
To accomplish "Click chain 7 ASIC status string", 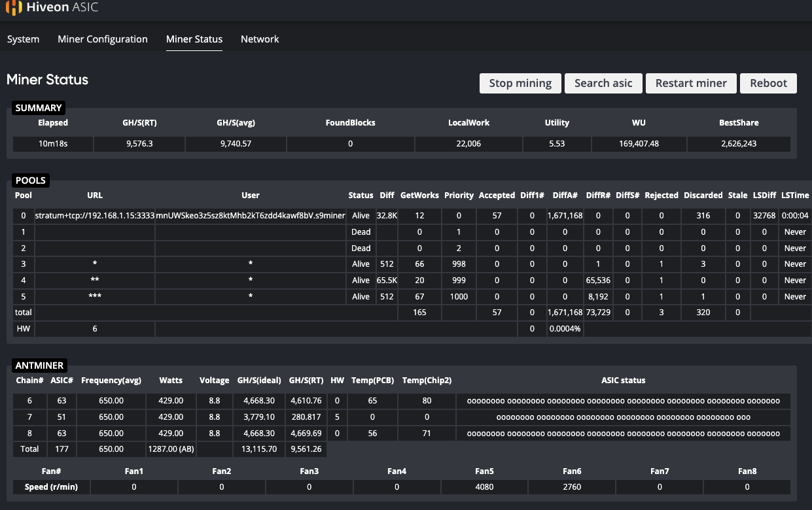I will coord(624,417).
